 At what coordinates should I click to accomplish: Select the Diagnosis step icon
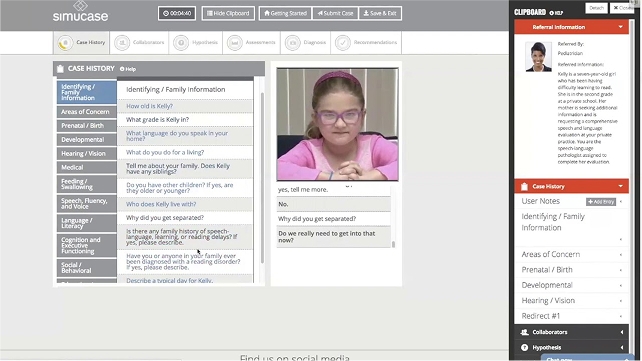293,43
